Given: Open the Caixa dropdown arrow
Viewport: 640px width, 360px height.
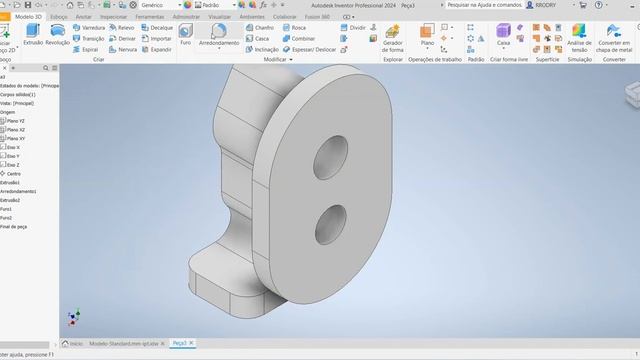Looking at the screenshot, I should [x=503, y=49].
